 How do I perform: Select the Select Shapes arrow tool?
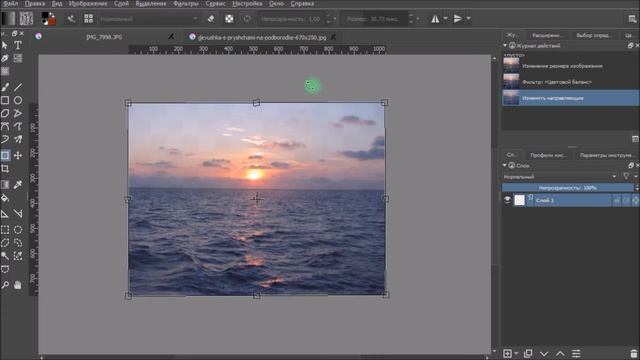[x=5, y=45]
